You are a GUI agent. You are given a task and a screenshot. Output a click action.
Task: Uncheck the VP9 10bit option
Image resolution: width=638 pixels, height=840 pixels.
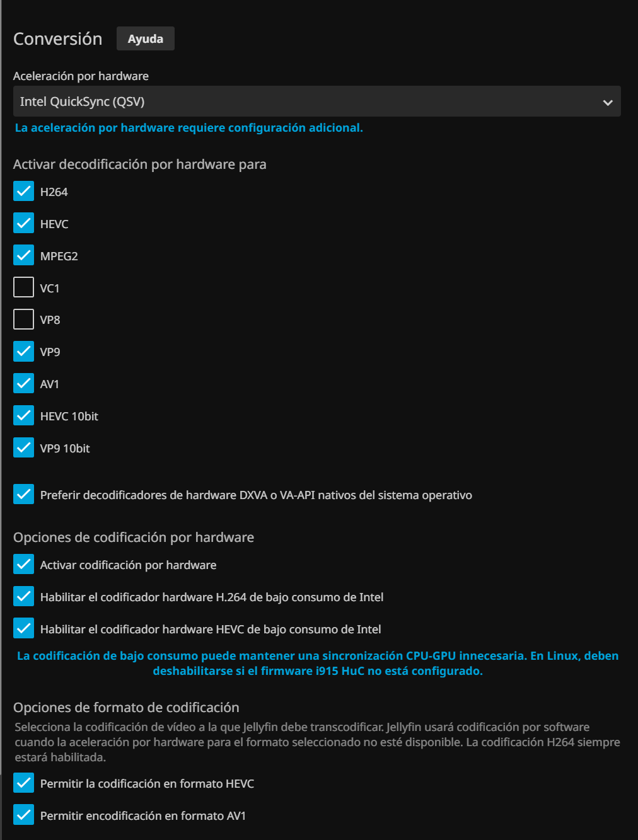coord(24,448)
